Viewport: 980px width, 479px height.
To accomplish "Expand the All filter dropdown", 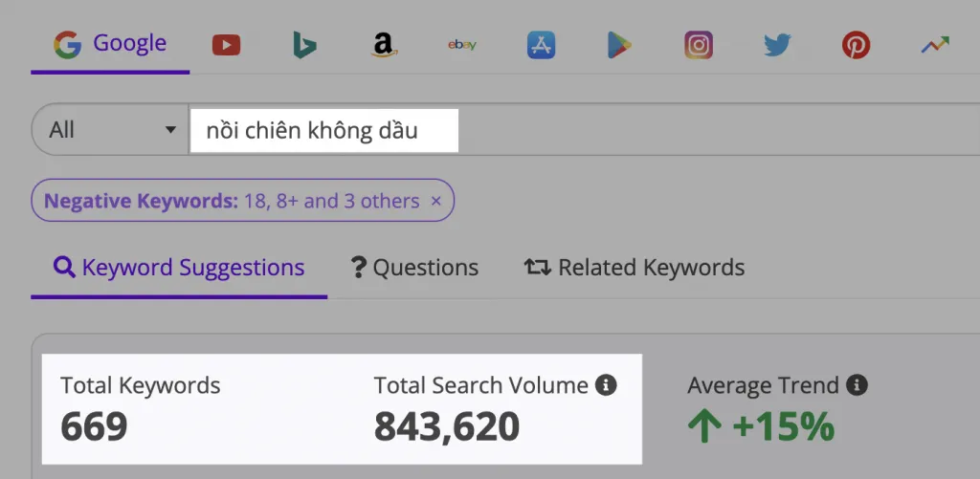I will point(110,130).
